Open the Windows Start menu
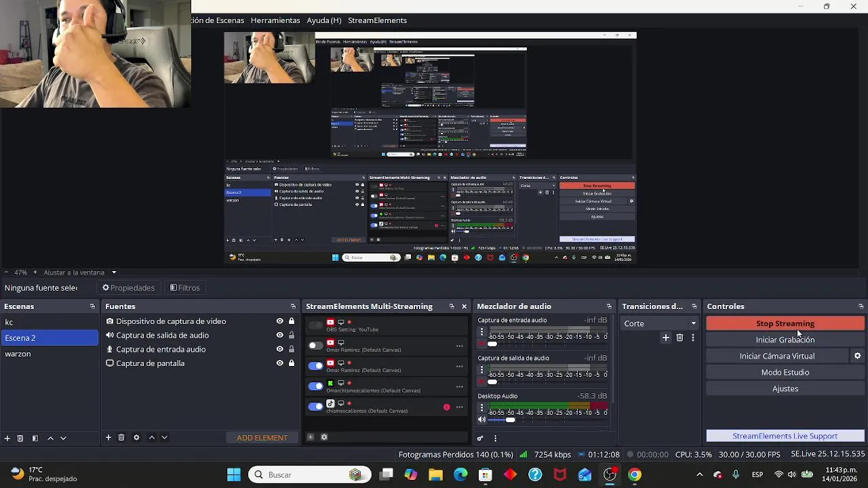Screen dimensions: 868x488 [x=233, y=474]
